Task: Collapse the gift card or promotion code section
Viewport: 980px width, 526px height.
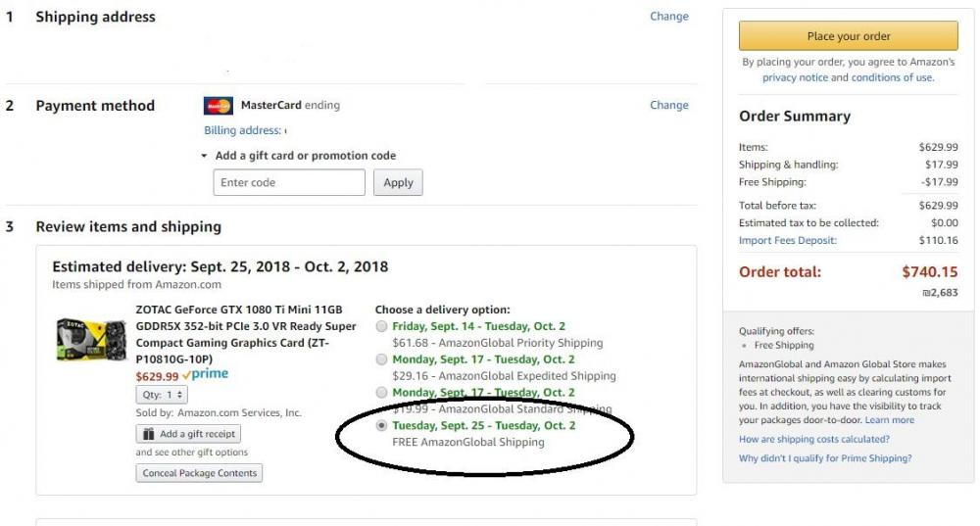Action: [x=205, y=156]
